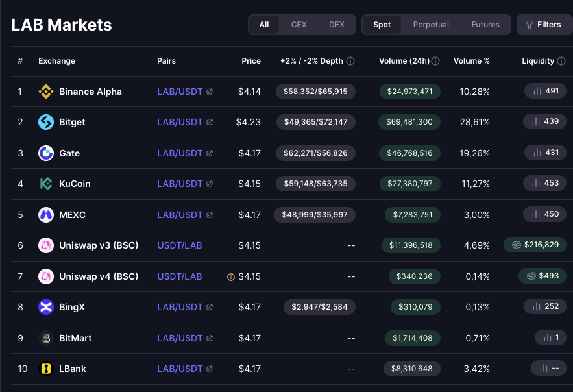Click the Uniswap v4 (BSC) logo
Viewport: 573px width, 392px height.
click(x=46, y=276)
